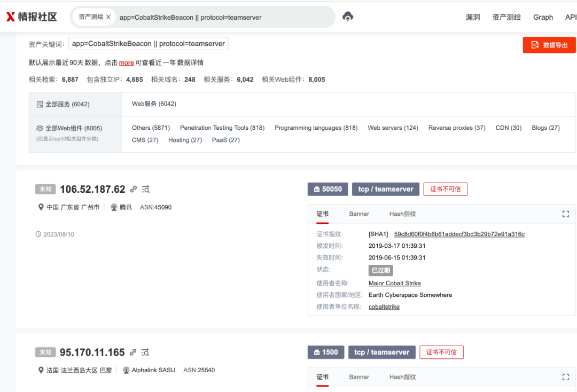Click ASN:25540 text
577x392 pixels.
pos(199,370)
